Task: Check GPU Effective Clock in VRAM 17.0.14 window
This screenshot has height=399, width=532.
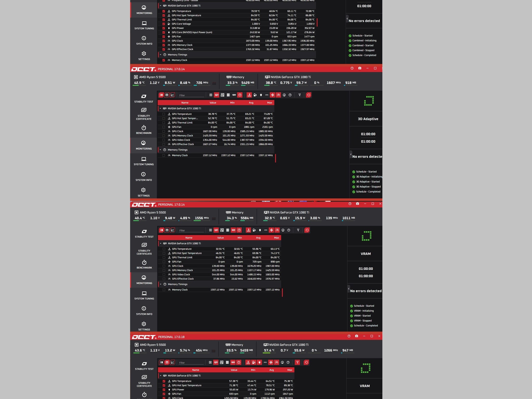Action: click(164, 279)
